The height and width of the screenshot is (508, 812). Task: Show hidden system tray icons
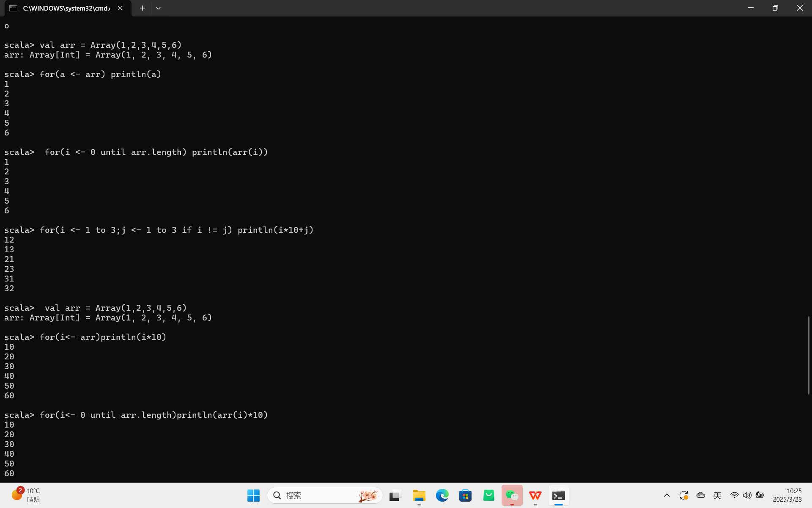point(667,495)
